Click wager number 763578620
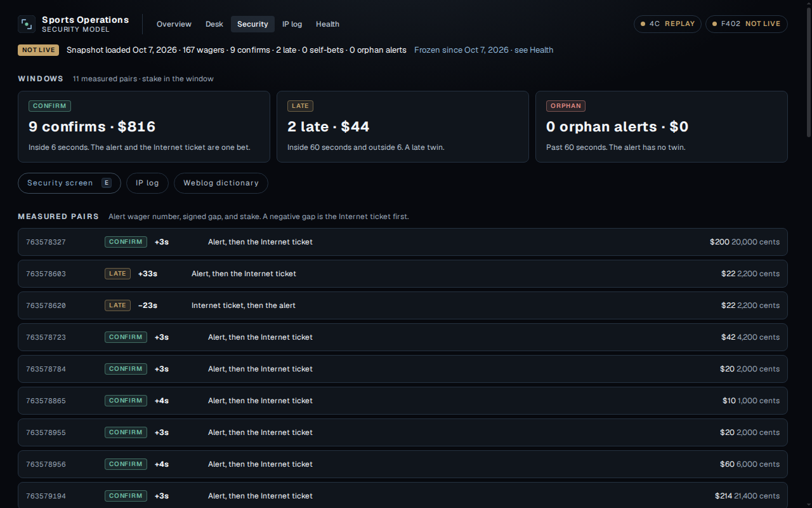Image resolution: width=812 pixels, height=508 pixels. point(46,305)
